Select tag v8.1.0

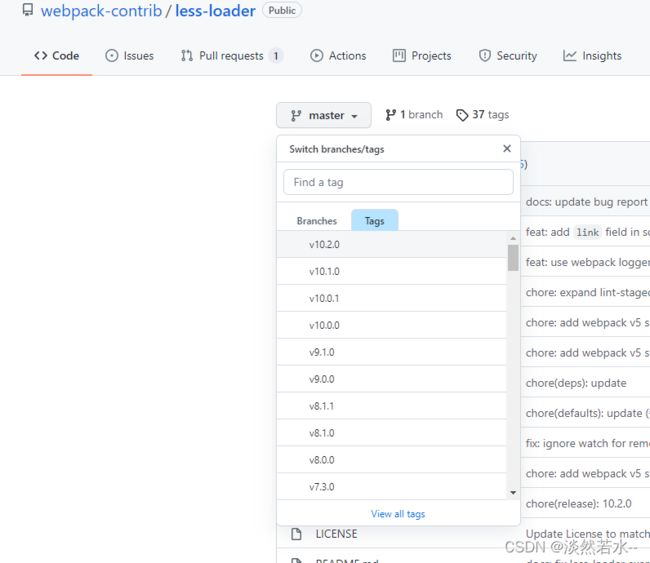click(392, 433)
